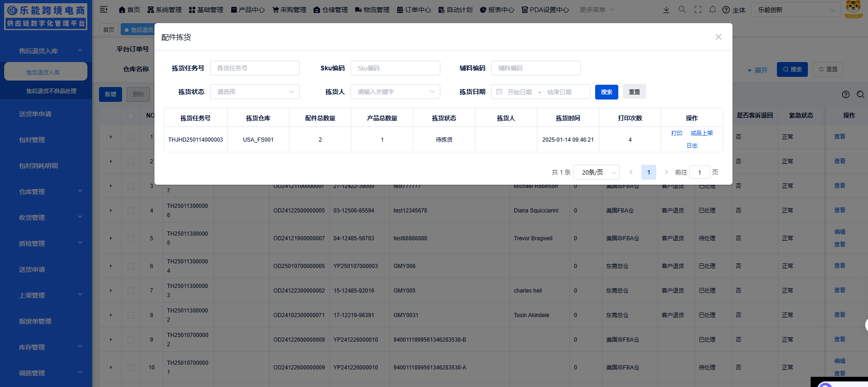Click the blue 搜索 button in dialog

click(606, 92)
